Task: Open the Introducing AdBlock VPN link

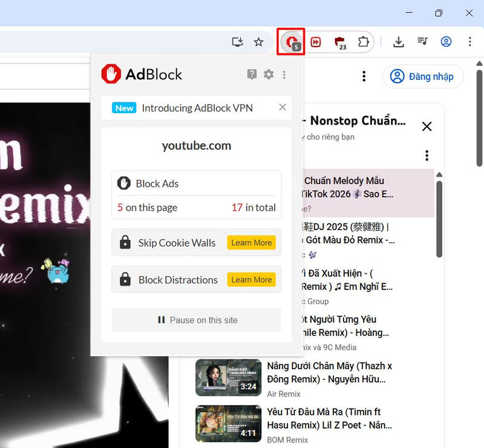Action: pos(197,108)
